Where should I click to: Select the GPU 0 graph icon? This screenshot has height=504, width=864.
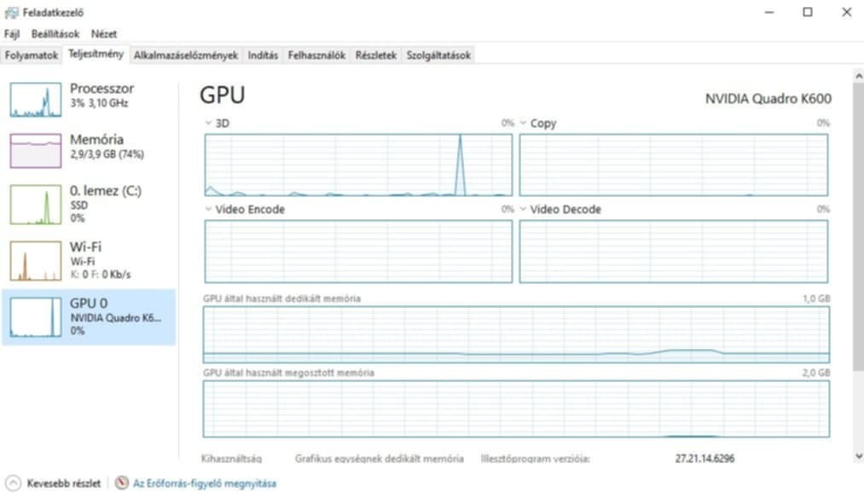36,317
